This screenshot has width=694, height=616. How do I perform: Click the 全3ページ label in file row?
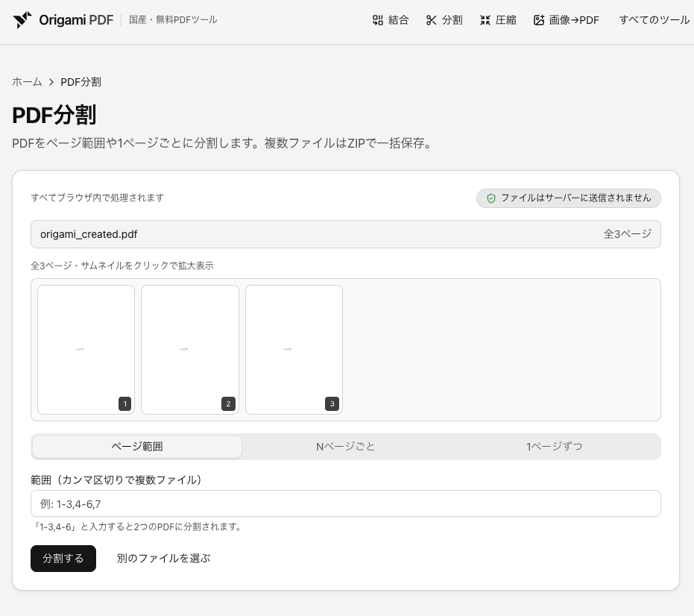point(628,234)
